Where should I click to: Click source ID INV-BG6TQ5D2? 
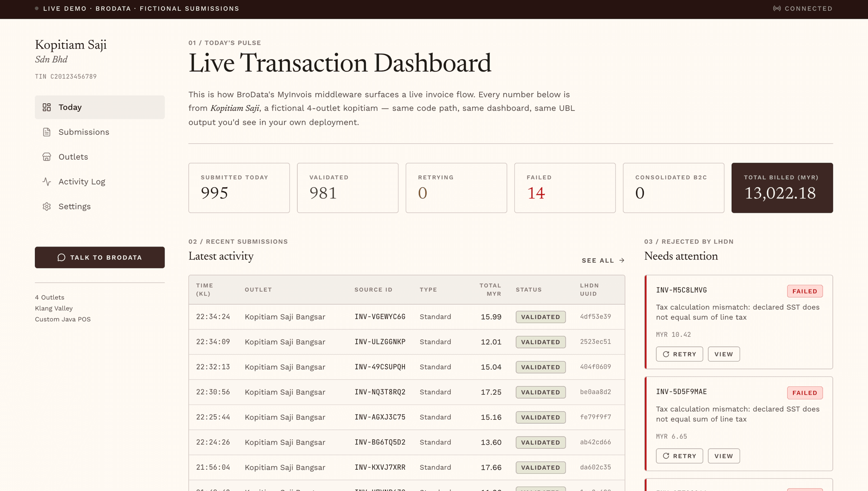pyautogui.click(x=380, y=442)
